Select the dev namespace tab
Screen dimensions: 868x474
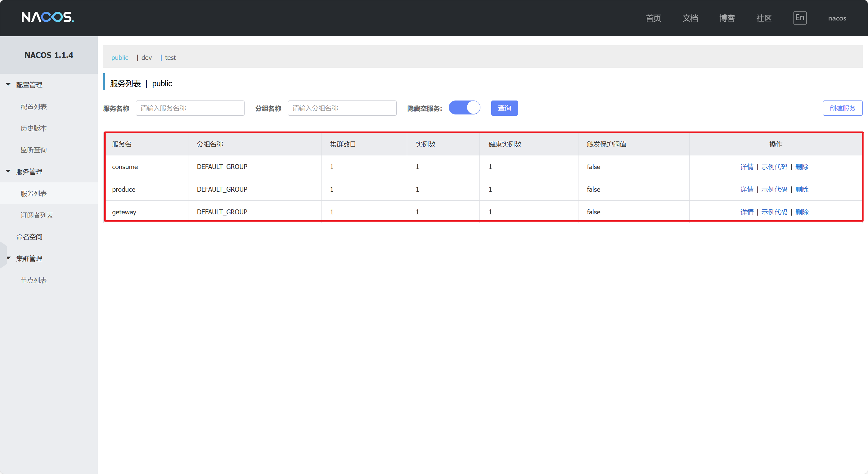[x=146, y=58]
